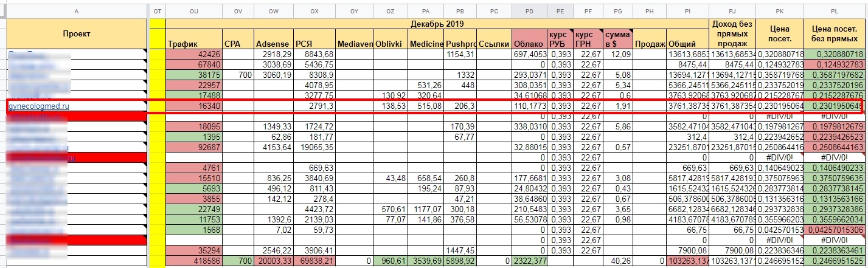Click the 'Общий' column title cell
Image resolution: width=868 pixels, height=268 pixels.
click(687, 40)
